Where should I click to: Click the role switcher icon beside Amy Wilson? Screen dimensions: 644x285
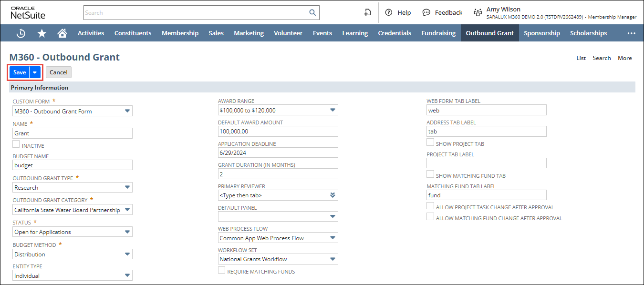click(478, 13)
